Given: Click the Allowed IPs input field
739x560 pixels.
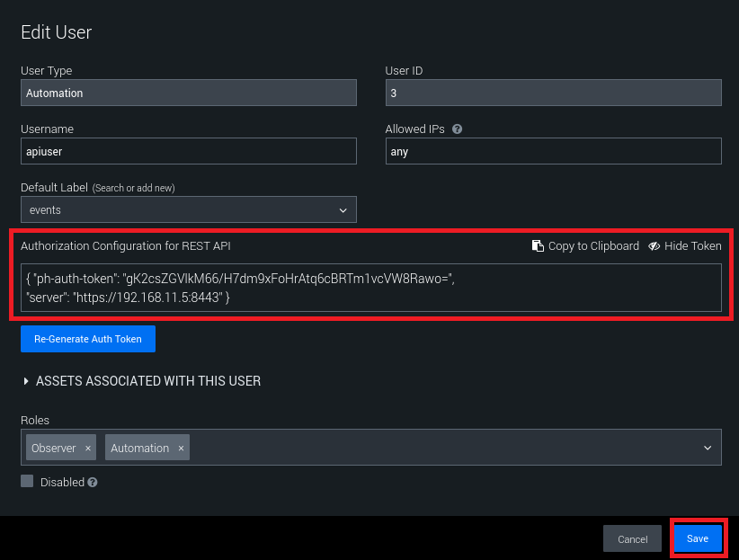Looking at the screenshot, I should (553, 151).
